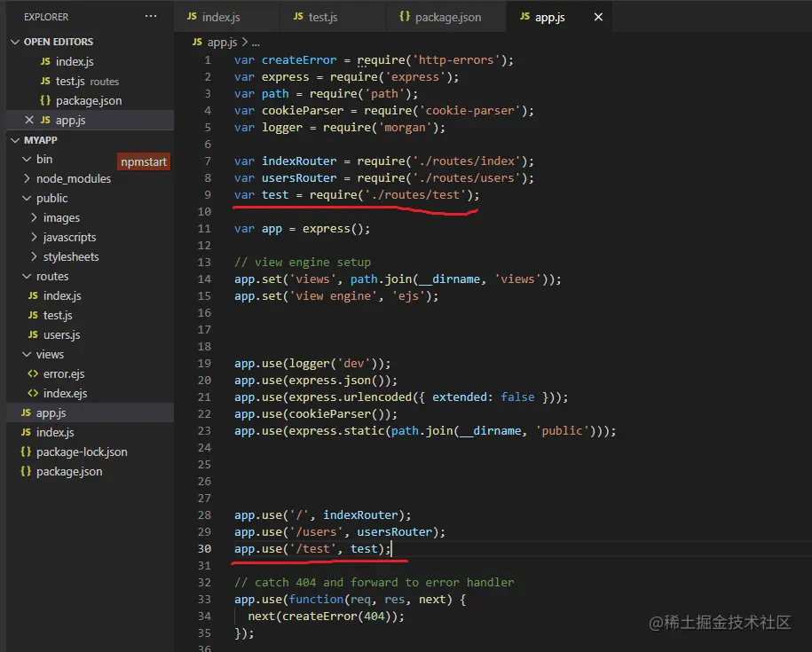Click the JS icon beside users.js
Viewport: 812px width, 652px height.
click(33, 334)
